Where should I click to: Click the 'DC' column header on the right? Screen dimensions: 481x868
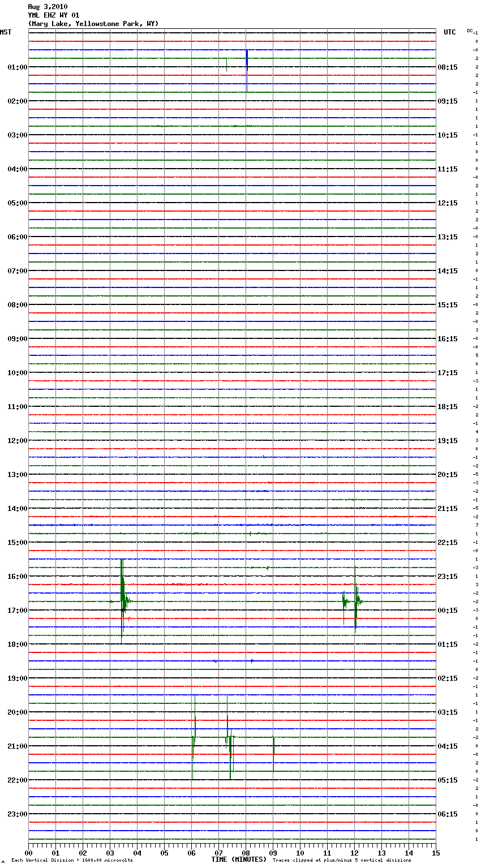tap(470, 31)
